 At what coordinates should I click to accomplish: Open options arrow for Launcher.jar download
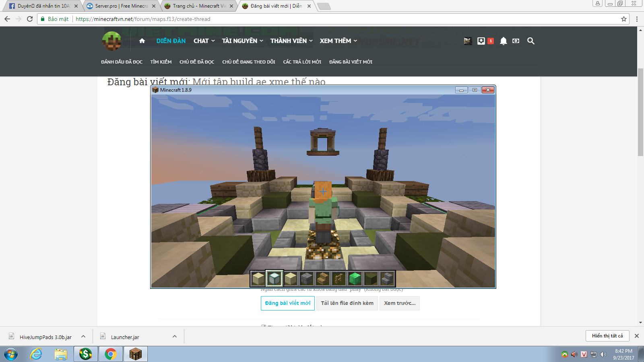(175, 337)
